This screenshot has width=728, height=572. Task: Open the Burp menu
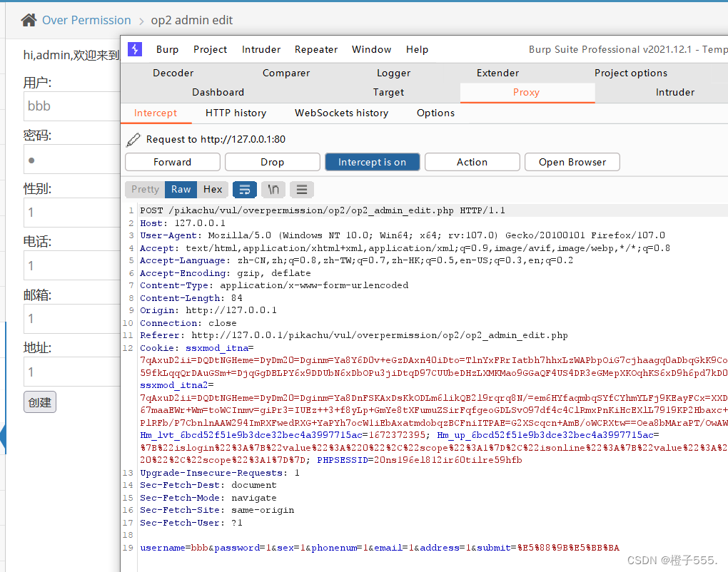(168, 49)
